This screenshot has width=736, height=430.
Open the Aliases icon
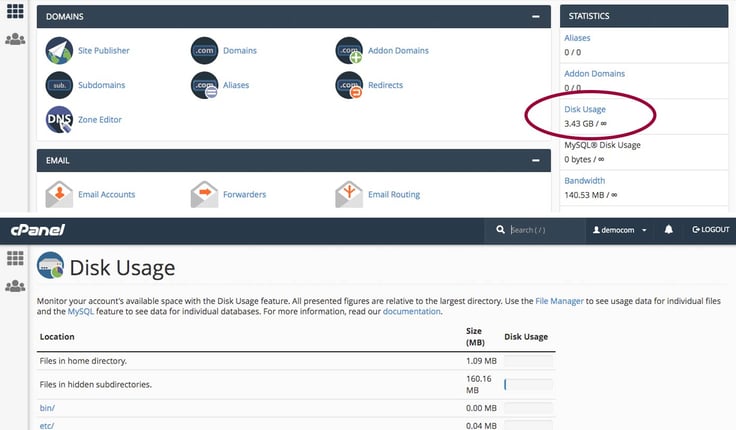(204, 85)
